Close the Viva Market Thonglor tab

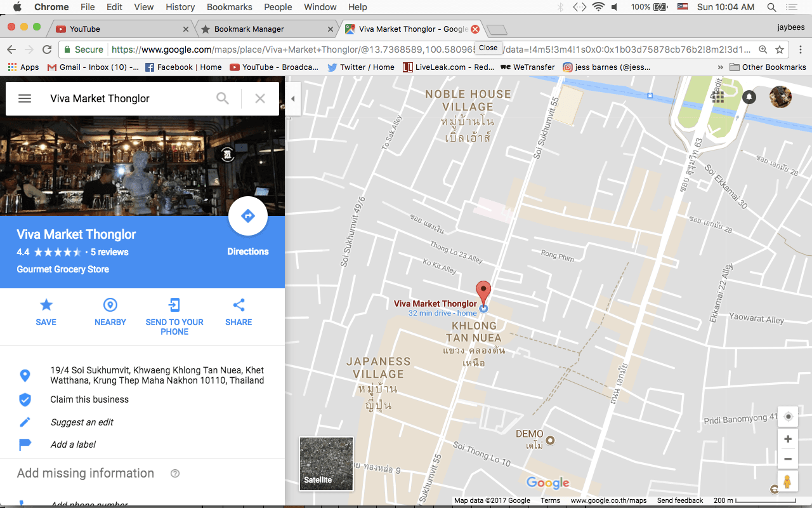tap(475, 29)
